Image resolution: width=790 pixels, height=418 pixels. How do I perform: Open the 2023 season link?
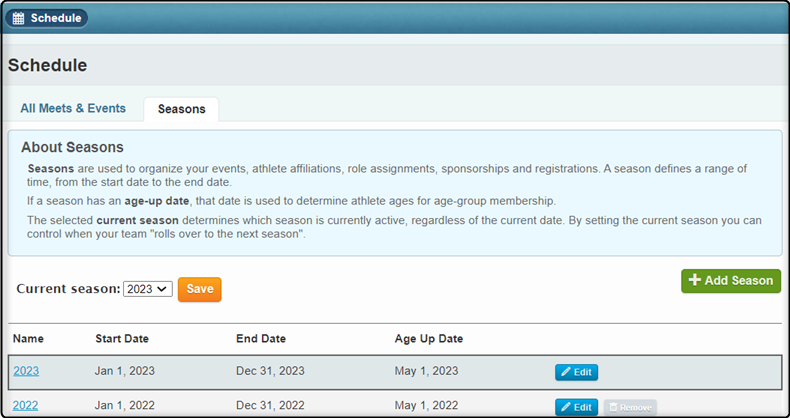26,372
